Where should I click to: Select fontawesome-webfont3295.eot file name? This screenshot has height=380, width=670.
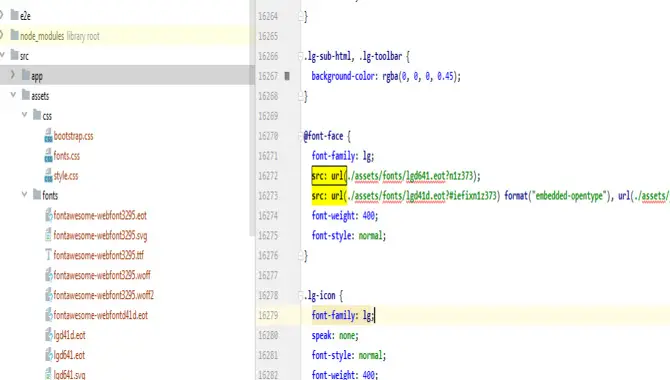[100, 215]
